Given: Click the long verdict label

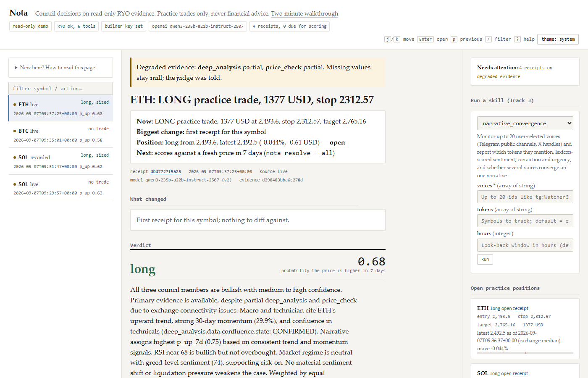Looking at the screenshot, I should coord(143,269).
